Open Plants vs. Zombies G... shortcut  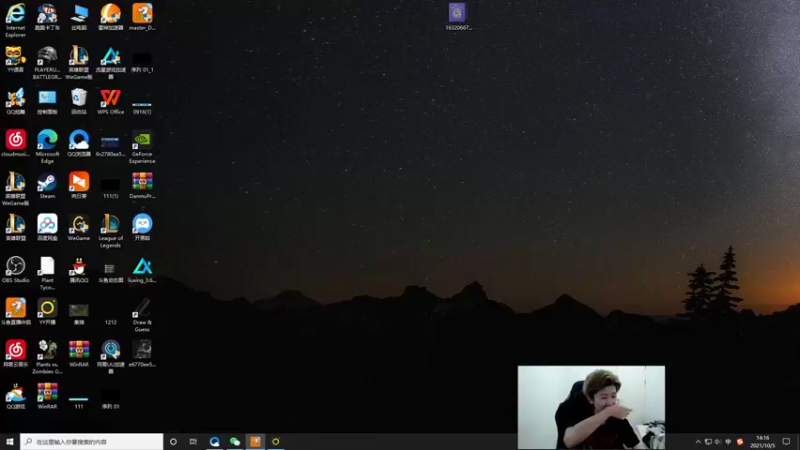point(47,357)
